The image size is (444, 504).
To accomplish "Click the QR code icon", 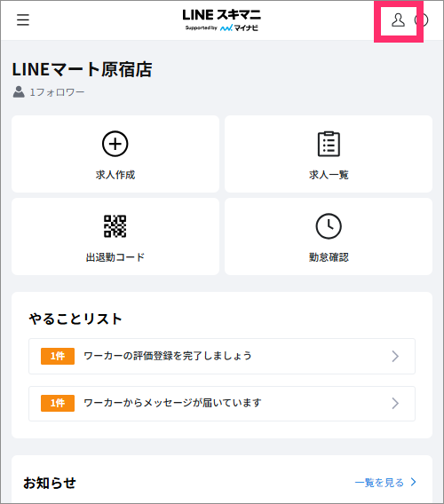I will click(x=115, y=226).
